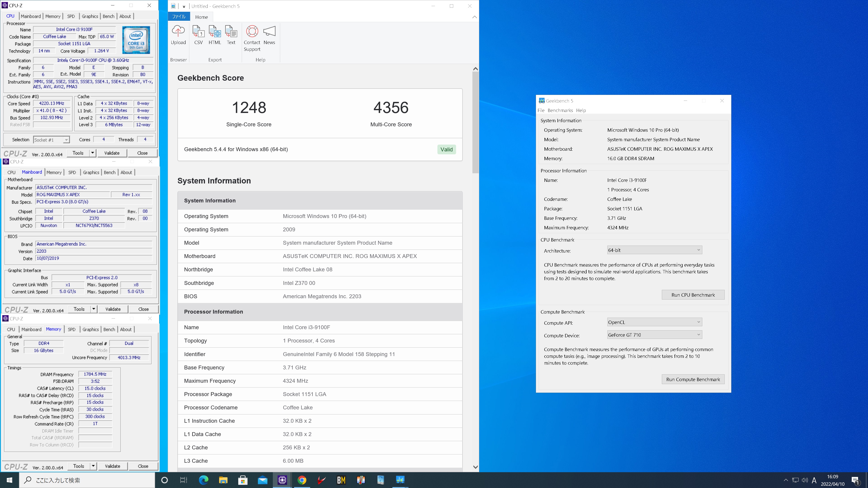Open Bench tab in top CPU-Z window
This screenshot has height=488, width=868.
click(108, 16)
